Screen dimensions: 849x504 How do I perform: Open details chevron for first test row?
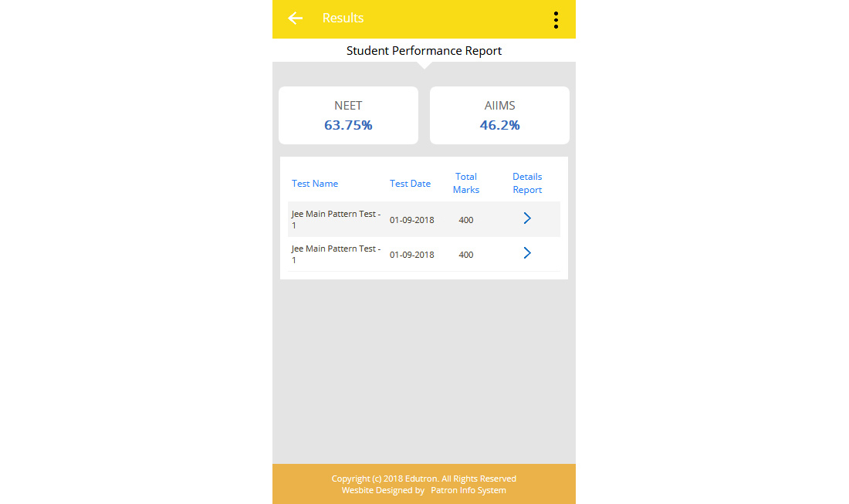pyautogui.click(x=527, y=218)
